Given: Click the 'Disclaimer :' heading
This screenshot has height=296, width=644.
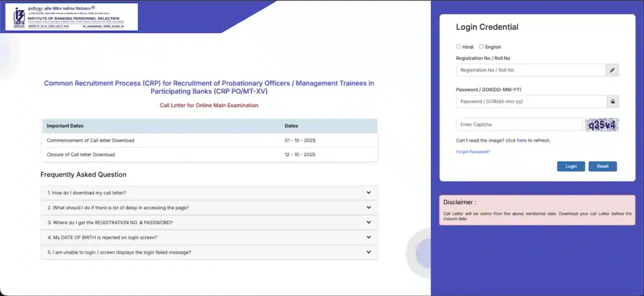Looking at the screenshot, I should pos(460,202).
